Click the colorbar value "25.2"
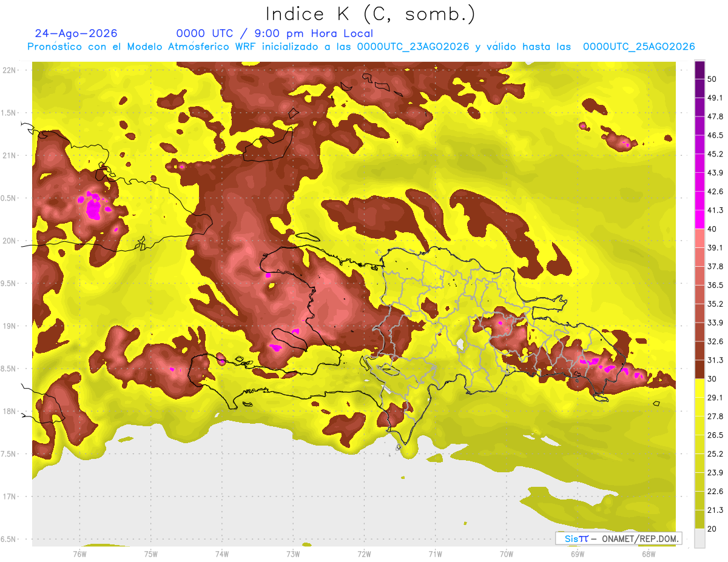 click(x=715, y=453)
